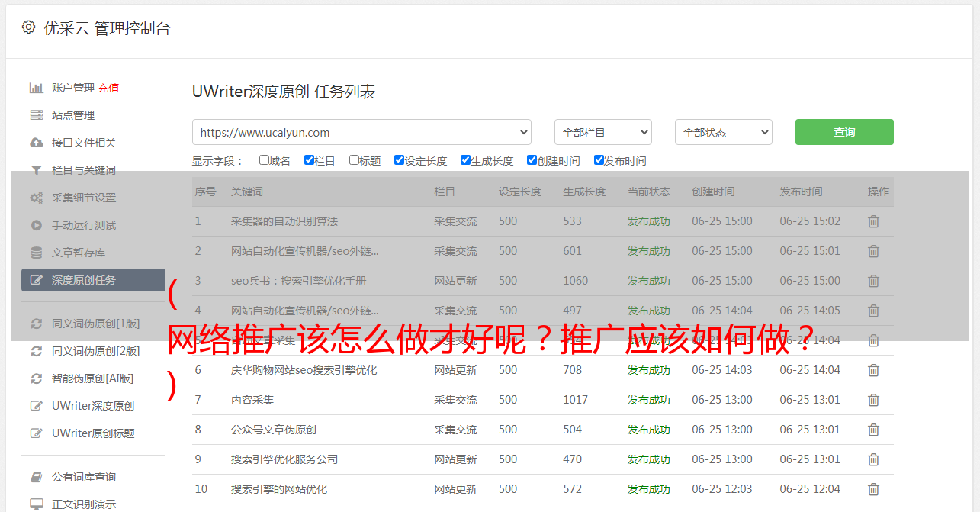The width and height of the screenshot is (980, 512).
Task: Open UWriter原创标题 in the sidebar
Action: pyautogui.click(x=93, y=433)
